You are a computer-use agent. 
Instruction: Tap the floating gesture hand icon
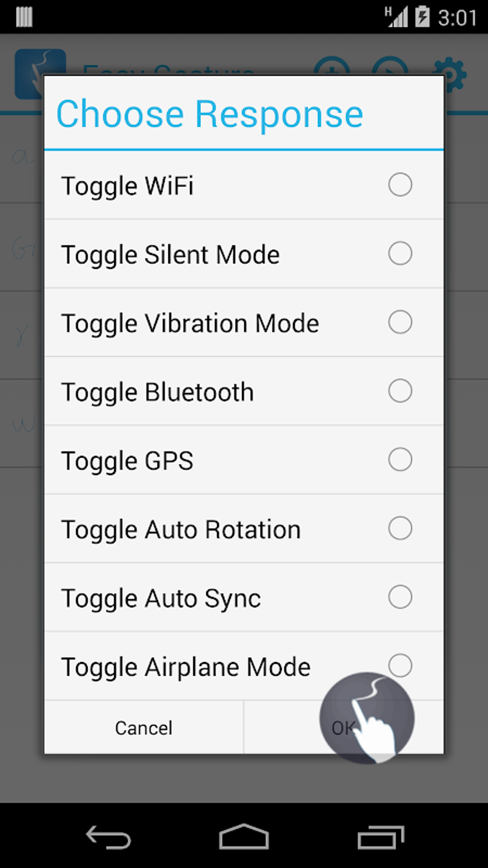point(367,717)
